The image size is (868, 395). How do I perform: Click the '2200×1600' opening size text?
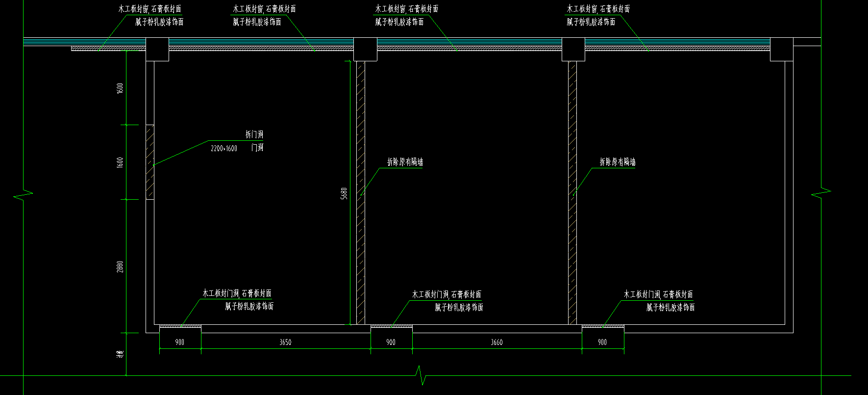(x=224, y=148)
